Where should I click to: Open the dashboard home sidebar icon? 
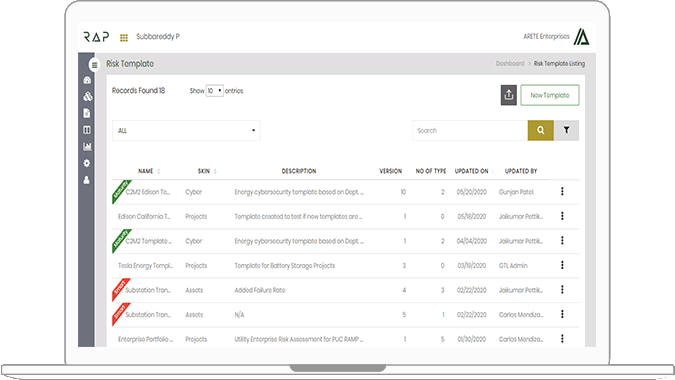pyautogui.click(x=87, y=80)
